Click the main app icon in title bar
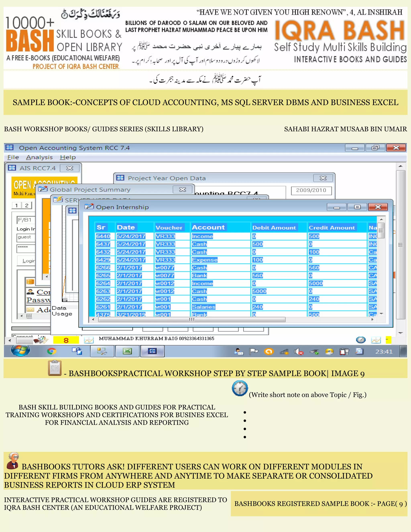411x532 pixels. coord(9,147)
